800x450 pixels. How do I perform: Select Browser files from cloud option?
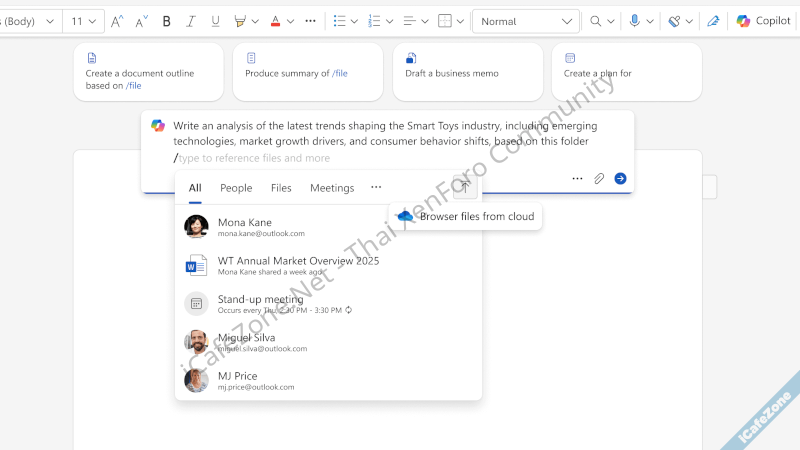[x=465, y=216]
